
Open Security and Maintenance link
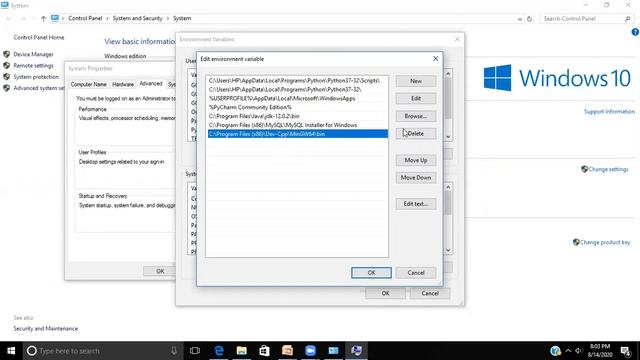tap(46, 329)
